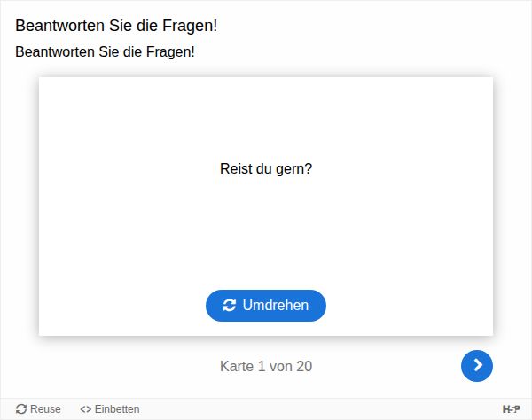The width and height of the screenshot is (532, 420).
Task: Click the word "Reist" on the flashcard
Action: point(236,168)
